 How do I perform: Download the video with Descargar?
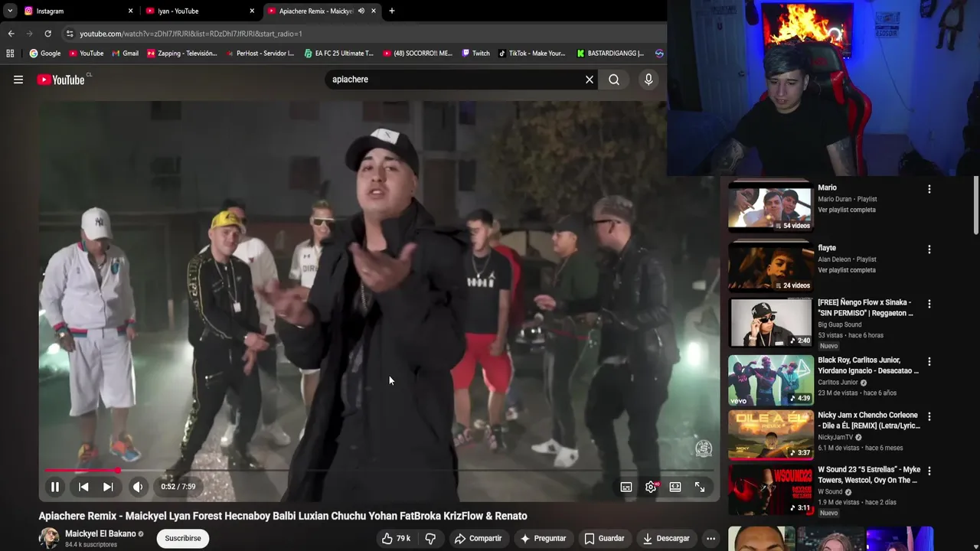[666, 539]
